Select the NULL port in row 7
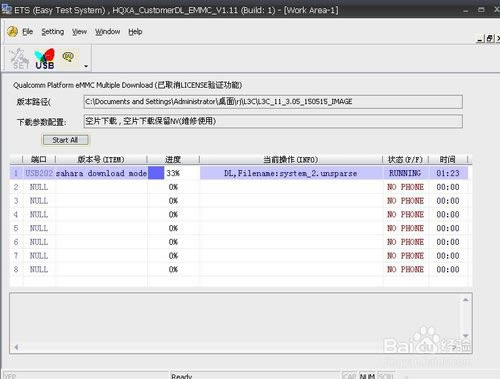 pyautogui.click(x=39, y=256)
